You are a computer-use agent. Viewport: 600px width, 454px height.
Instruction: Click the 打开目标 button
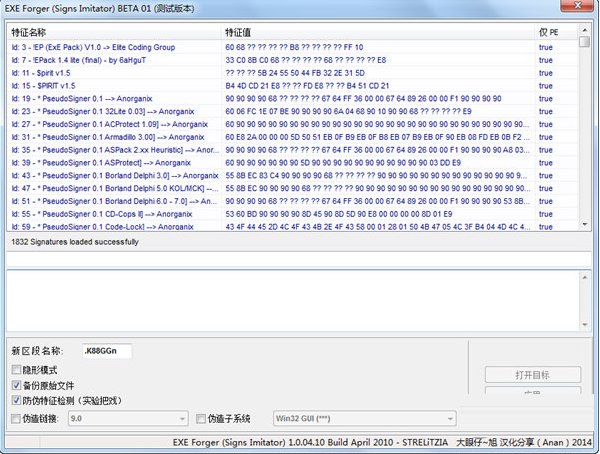tap(533, 374)
